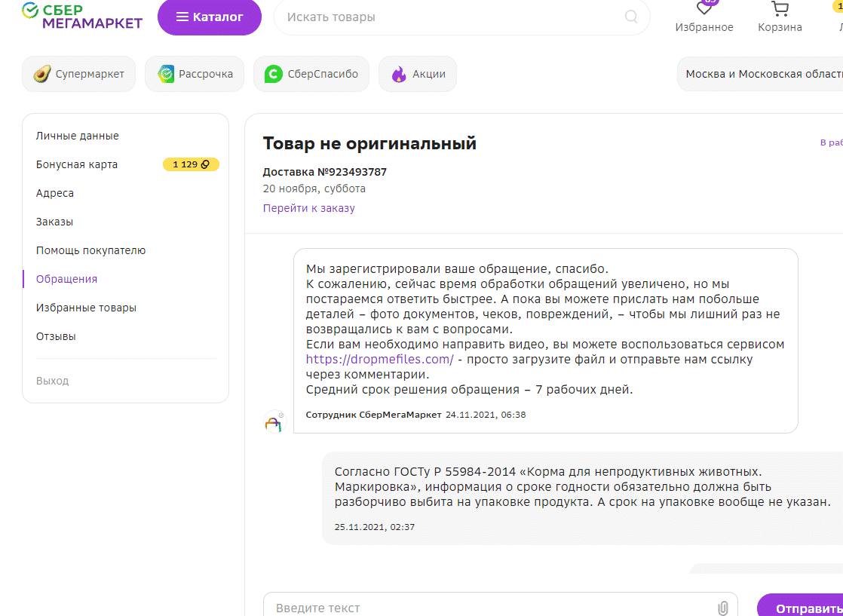Follow the Перейти к заказу link
This screenshot has height=616, width=843.
(x=308, y=208)
